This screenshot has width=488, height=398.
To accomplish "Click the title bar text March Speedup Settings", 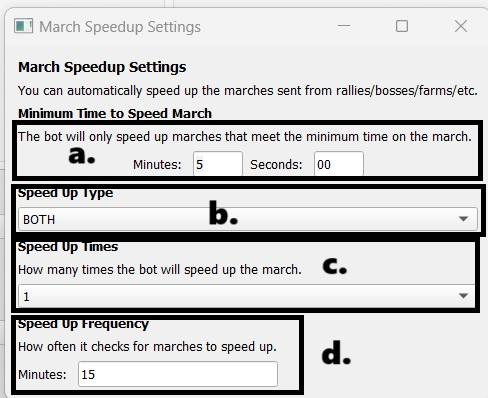I will pyautogui.click(x=120, y=27).
